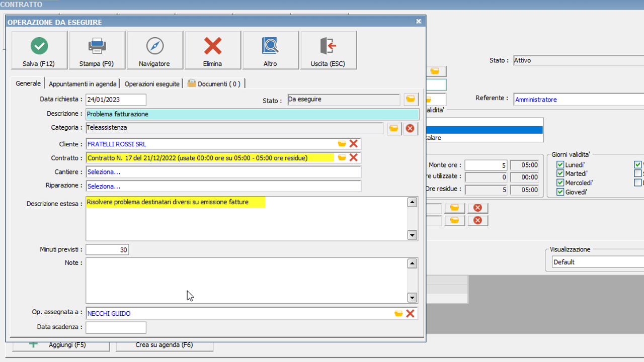Viewport: 644px width, 362px height.
Task: Uncheck the Lunedi' validity checkbox
Action: 560,165
